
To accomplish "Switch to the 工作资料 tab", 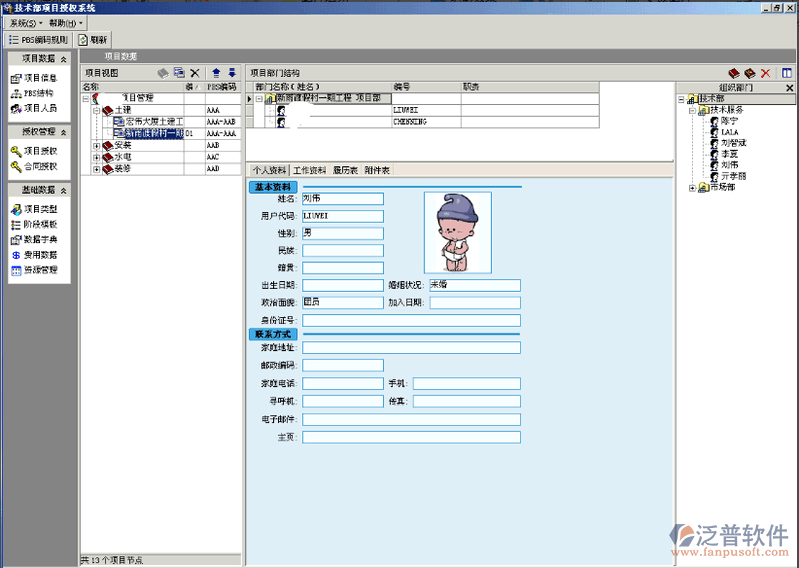I will click(310, 170).
